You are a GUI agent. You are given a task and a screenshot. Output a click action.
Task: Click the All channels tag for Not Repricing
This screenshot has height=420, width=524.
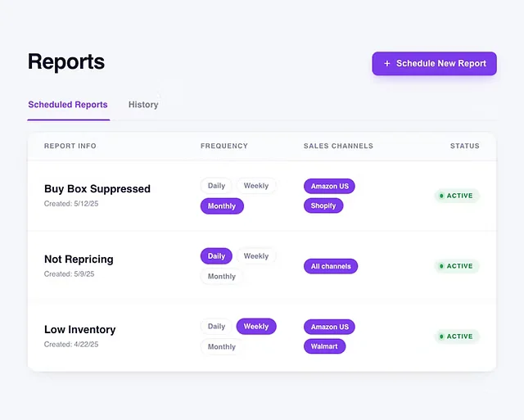pyautogui.click(x=331, y=266)
